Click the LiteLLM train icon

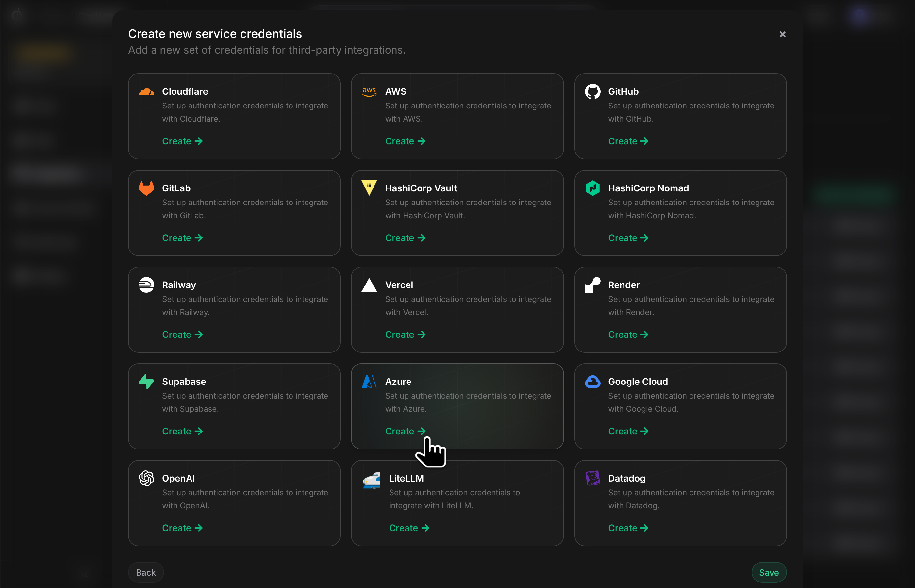tap(371, 481)
